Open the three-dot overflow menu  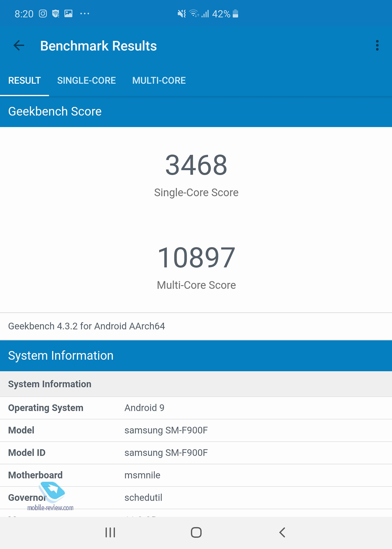click(x=377, y=46)
